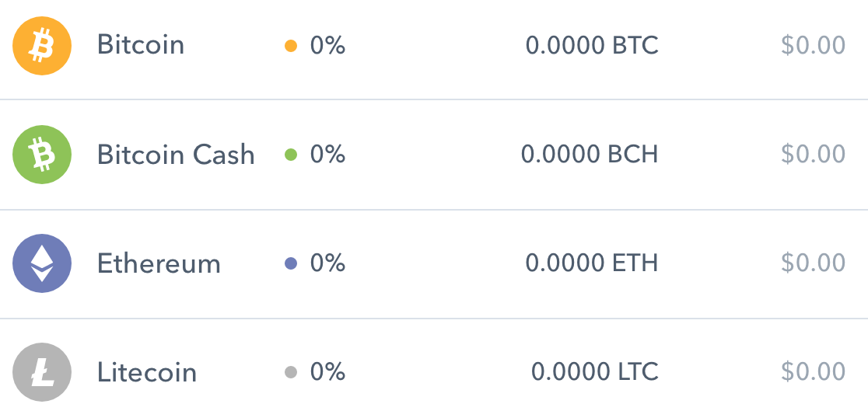Click the green Bitcoin Cash icon
The width and height of the screenshot is (868, 418).
pos(42,155)
